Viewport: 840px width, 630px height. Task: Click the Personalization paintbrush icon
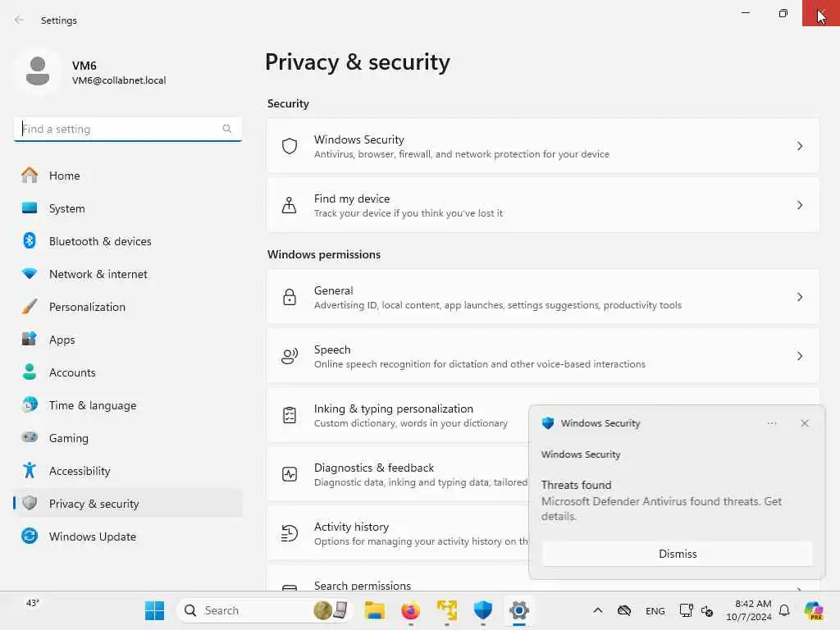click(x=30, y=307)
